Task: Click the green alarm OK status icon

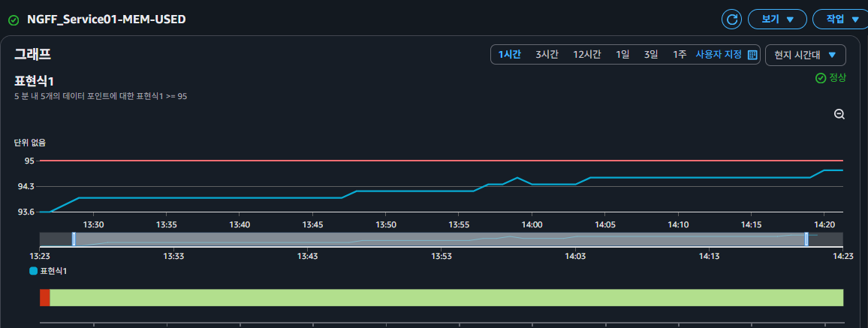Action: (x=14, y=20)
